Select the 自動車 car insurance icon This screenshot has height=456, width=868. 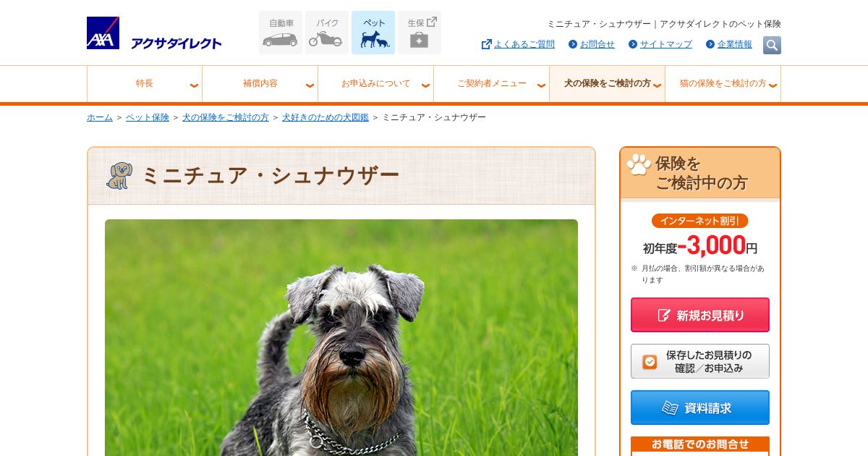click(281, 33)
